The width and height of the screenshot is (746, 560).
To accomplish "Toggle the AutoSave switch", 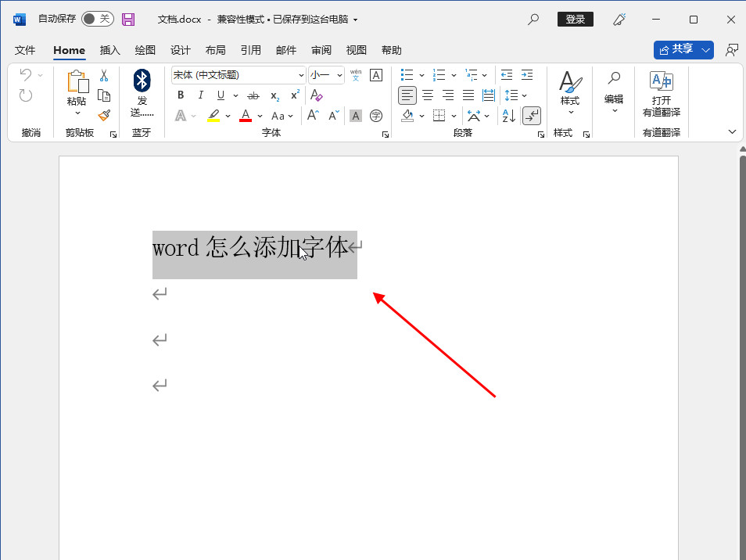I will click(97, 19).
